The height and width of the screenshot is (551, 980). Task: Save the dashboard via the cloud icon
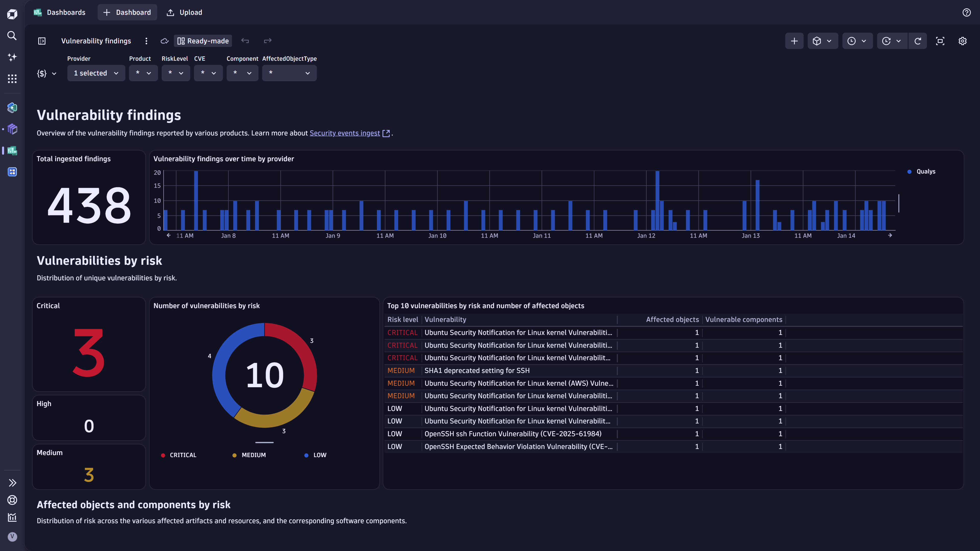pyautogui.click(x=164, y=41)
